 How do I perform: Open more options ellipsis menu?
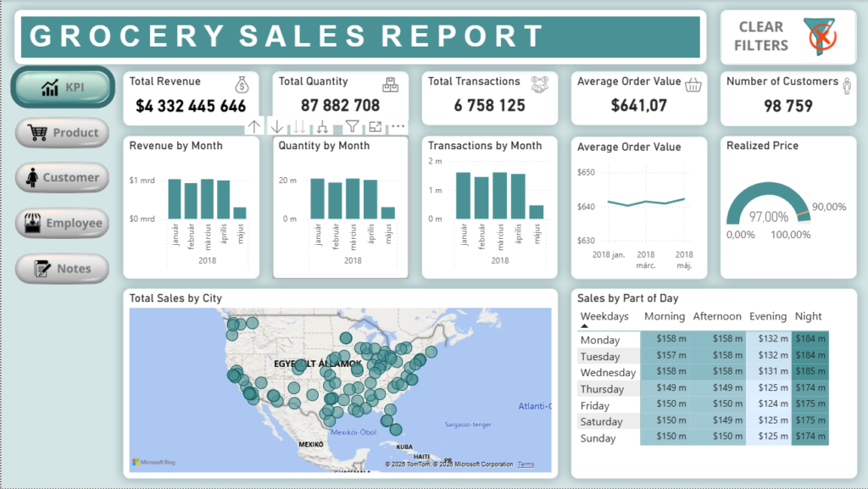pyautogui.click(x=398, y=127)
